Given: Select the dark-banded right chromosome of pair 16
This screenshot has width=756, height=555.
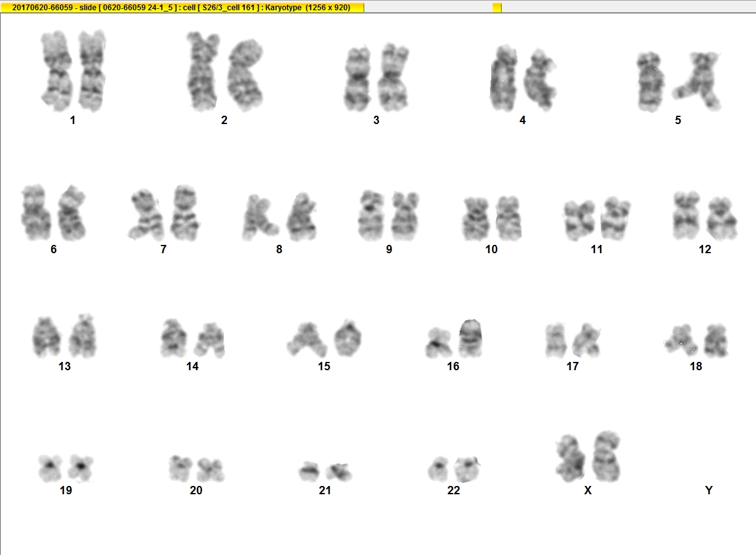Looking at the screenshot, I should (x=470, y=338).
